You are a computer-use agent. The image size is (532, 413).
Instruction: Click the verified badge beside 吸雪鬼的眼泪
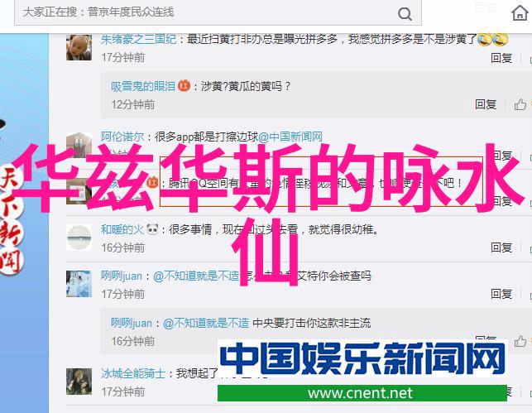(x=184, y=85)
